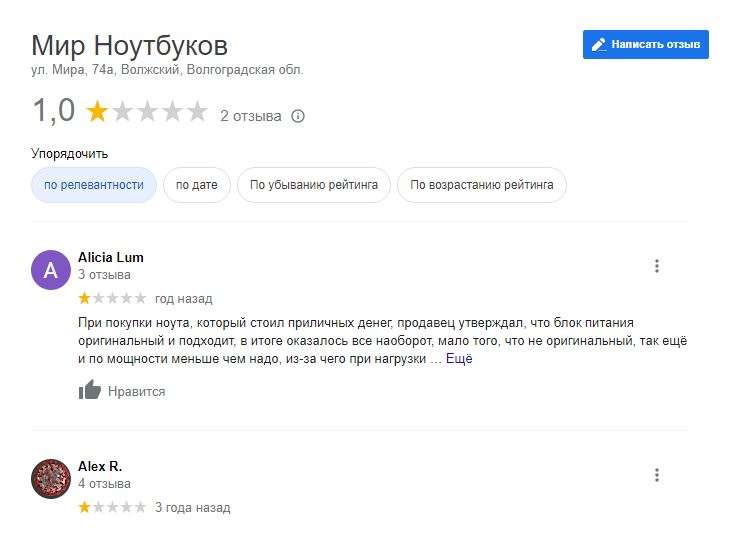This screenshot has width=742, height=558.
Task: Click the address 'ул. Мира, 74а, Волжский'
Action: (x=106, y=70)
